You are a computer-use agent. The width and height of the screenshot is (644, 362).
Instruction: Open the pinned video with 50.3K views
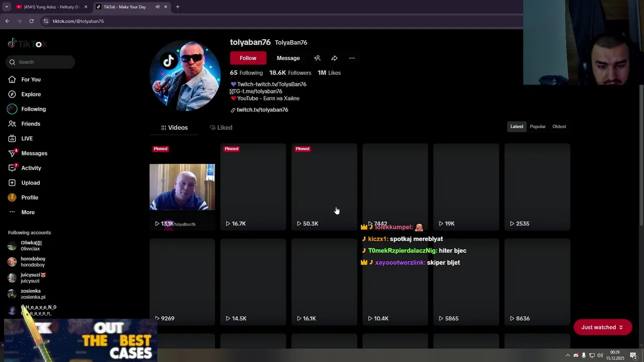click(x=324, y=187)
